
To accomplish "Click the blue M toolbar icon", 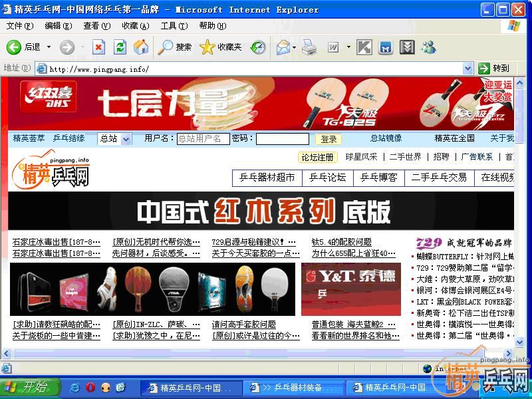I will pyautogui.click(x=386, y=47).
